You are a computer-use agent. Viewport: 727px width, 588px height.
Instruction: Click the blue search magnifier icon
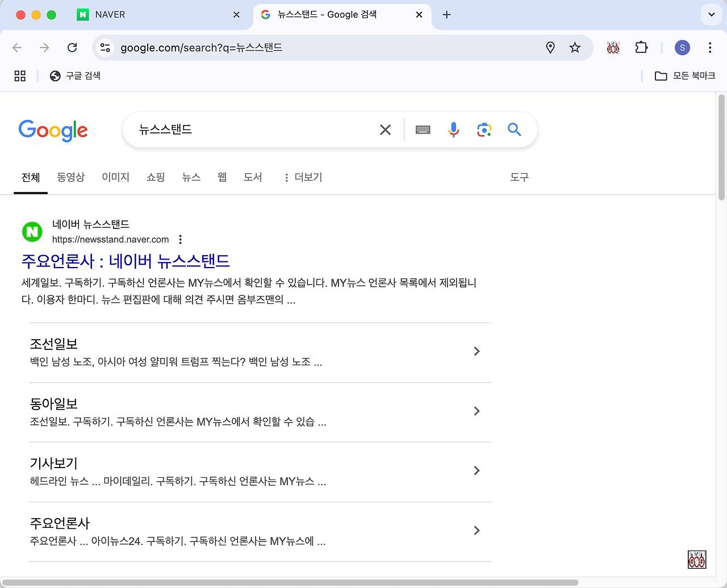tap(515, 130)
